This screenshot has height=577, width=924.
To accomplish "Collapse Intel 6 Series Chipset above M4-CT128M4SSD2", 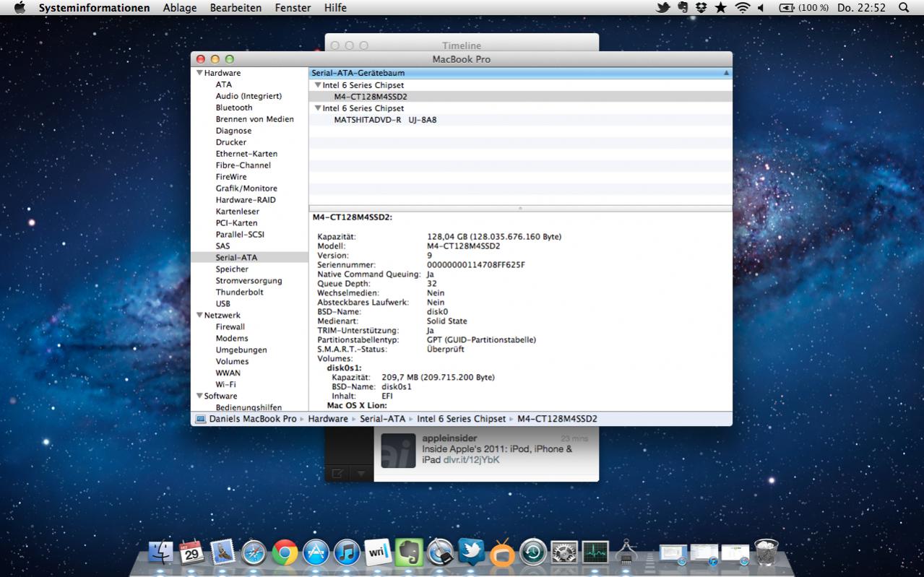I will pos(318,85).
